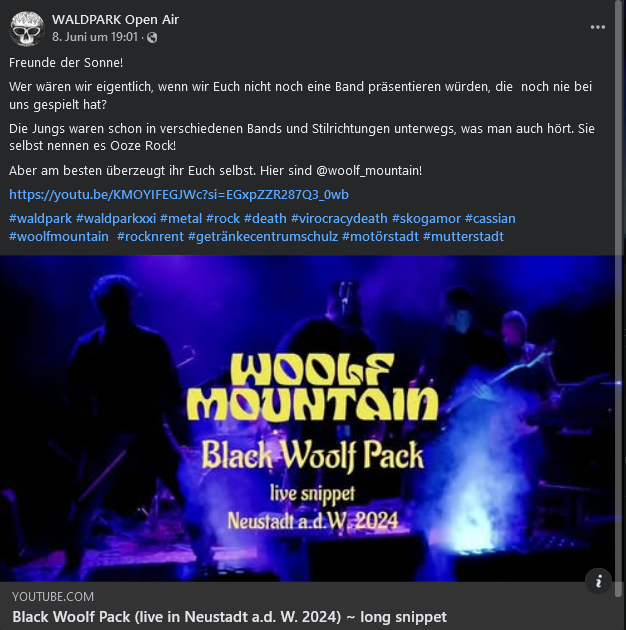This screenshot has width=626, height=630.
Task: Click the #metal hashtag
Action: pyautogui.click(x=181, y=219)
